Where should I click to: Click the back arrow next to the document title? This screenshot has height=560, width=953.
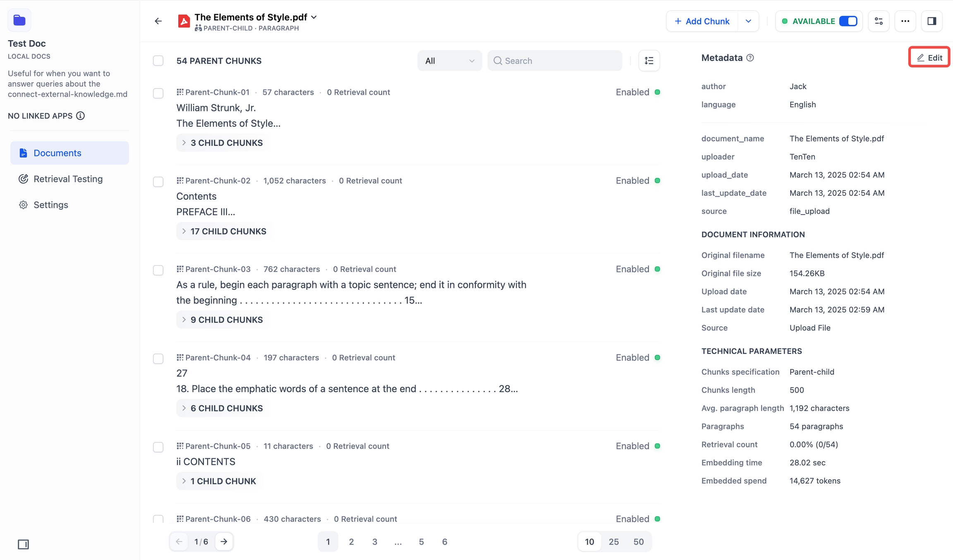click(158, 21)
